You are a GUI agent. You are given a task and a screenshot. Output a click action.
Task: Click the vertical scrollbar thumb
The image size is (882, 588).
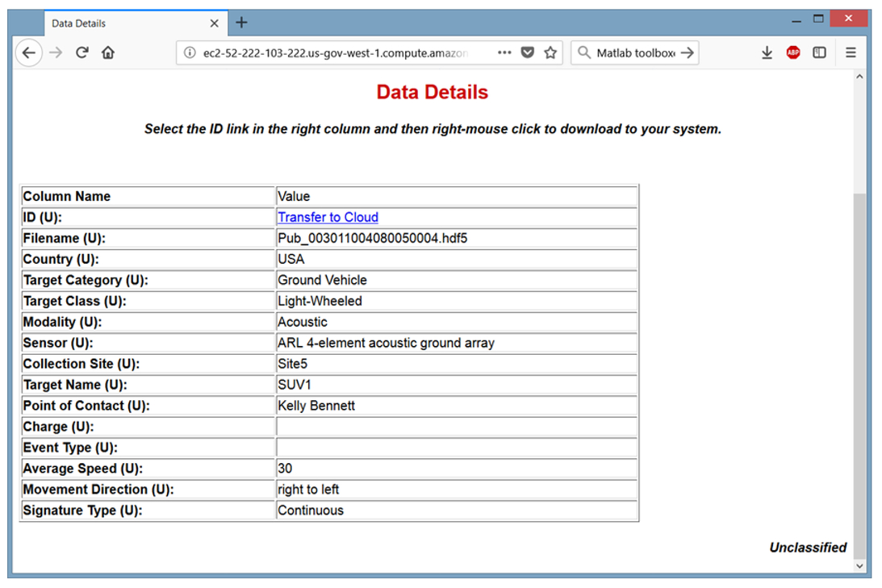[859, 376]
